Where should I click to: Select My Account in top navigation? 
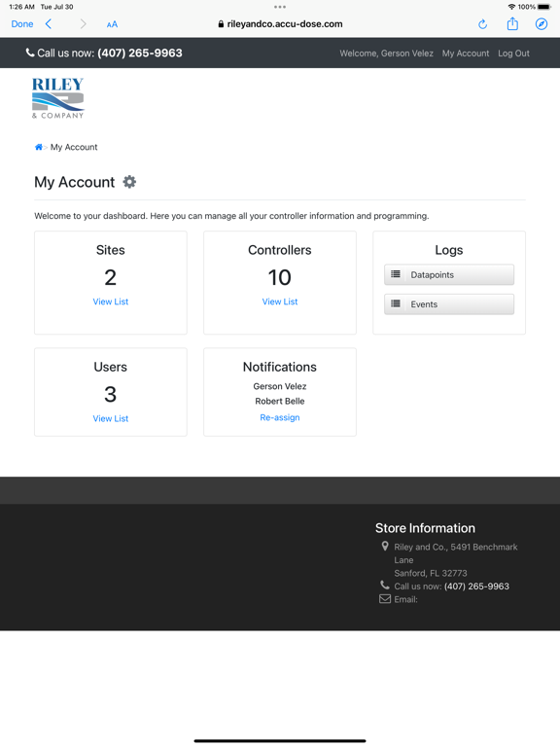466,53
